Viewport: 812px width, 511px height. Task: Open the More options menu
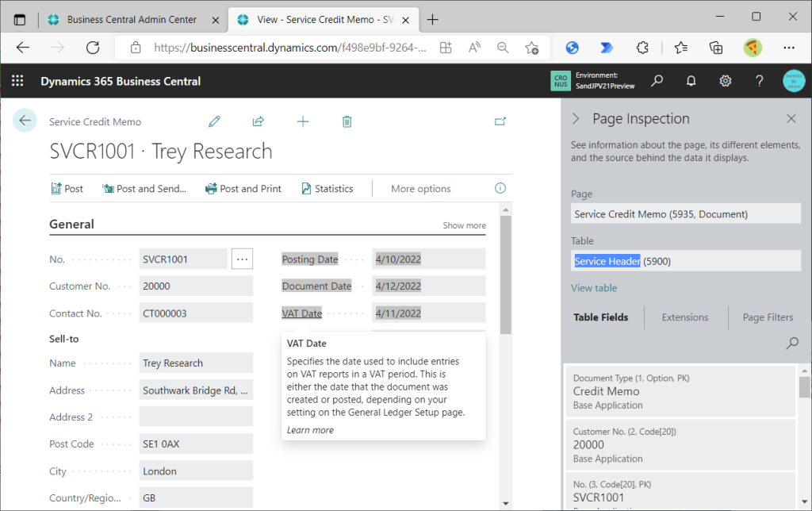coord(420,189)
